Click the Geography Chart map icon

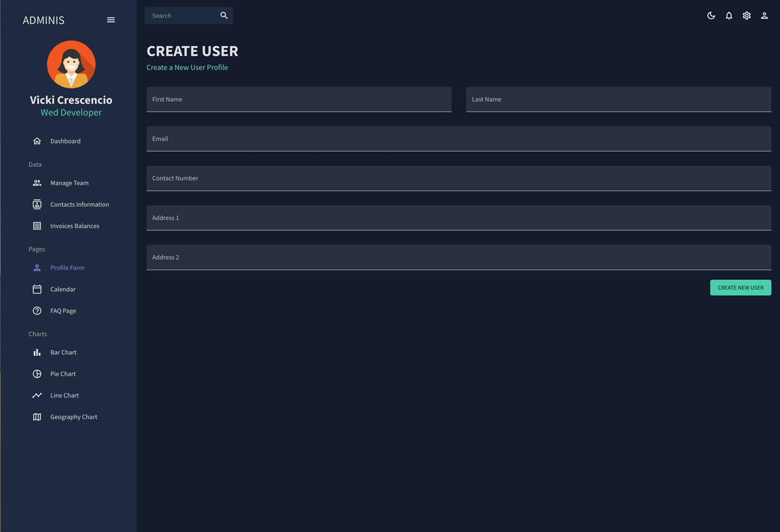pos(37,417)
